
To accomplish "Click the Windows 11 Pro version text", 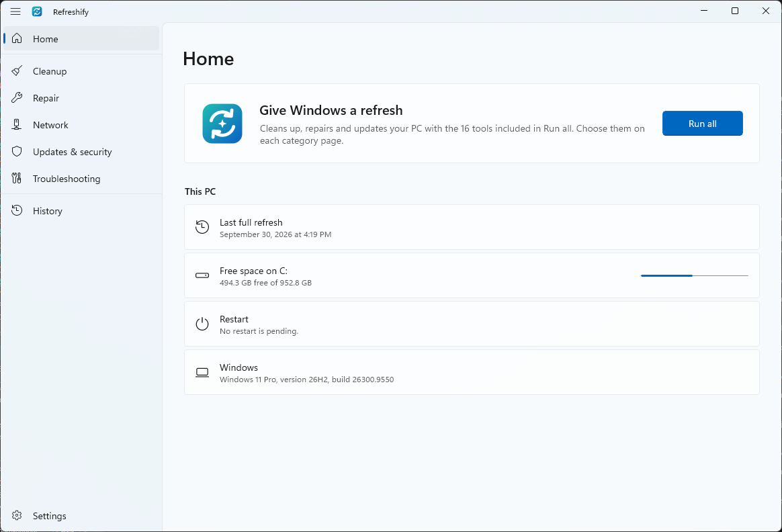I will pos(307,380).
